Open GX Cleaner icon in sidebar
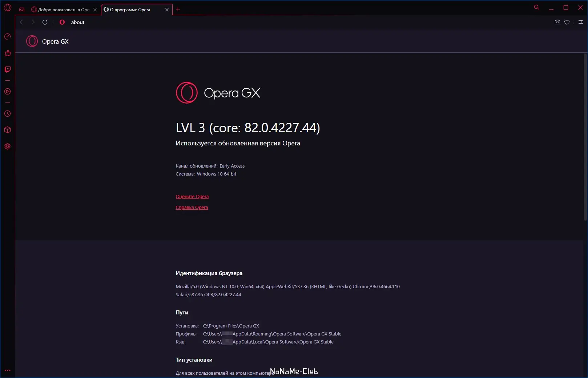This screenshot has width=588, height=378. tap(7, 53)
